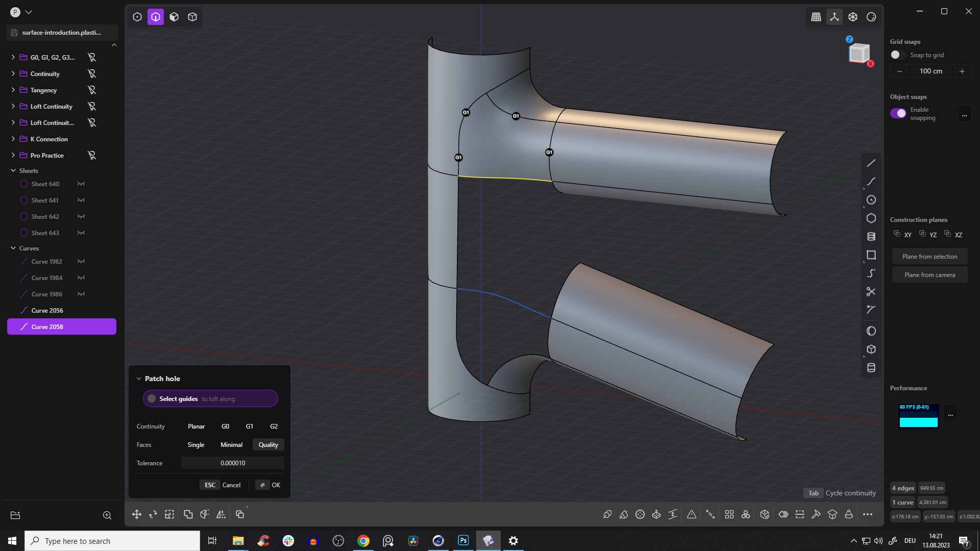Click the Mirror tool icon
Image resolution: width=980 pixels, height=551 pixels.
pyautogui.click(x=220, y=514)
